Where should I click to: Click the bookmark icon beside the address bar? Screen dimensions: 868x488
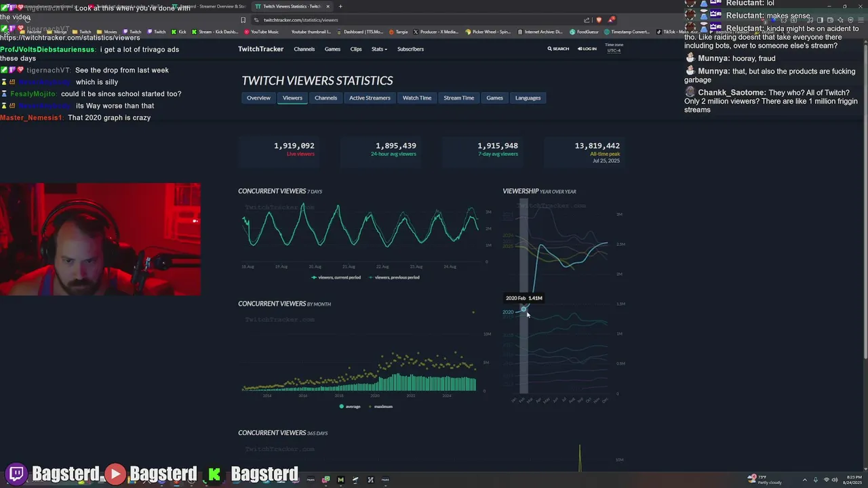coord(243,20)
